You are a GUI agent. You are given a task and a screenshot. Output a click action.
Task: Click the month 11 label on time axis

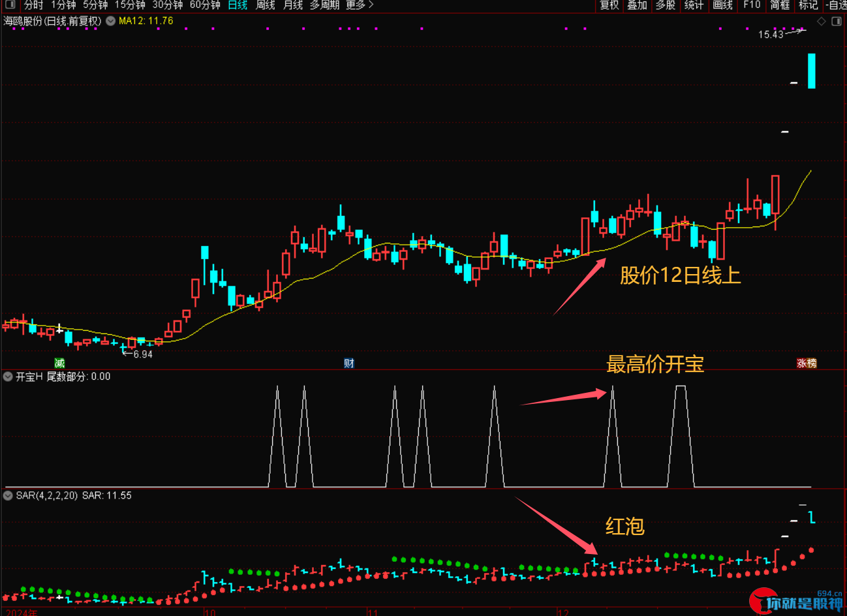coord(373,613)
